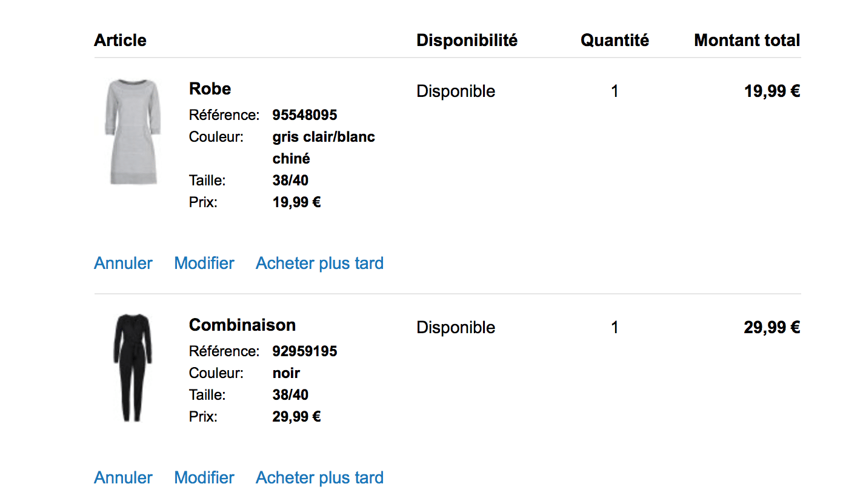Open the black Combinaison product thumbnail
Viewport: 863px width, 504px height.
pyautogui.click(x=133, y=367)
